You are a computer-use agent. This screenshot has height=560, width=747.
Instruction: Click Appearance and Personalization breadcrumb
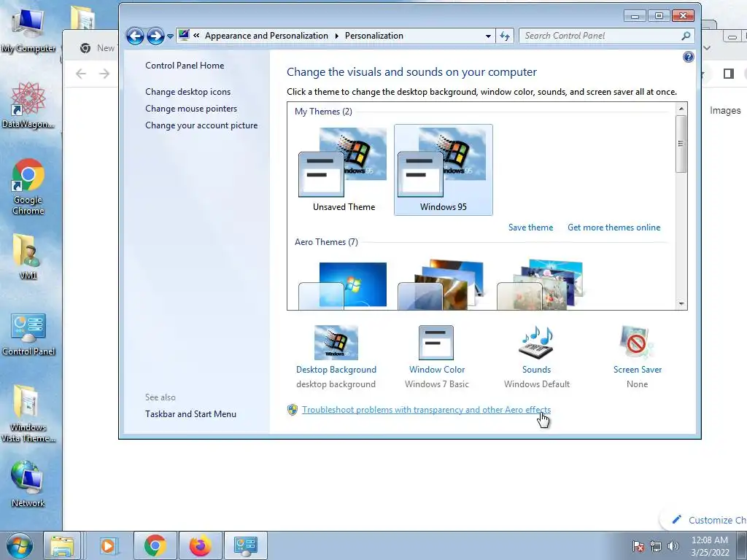click(x=266, y=36)
